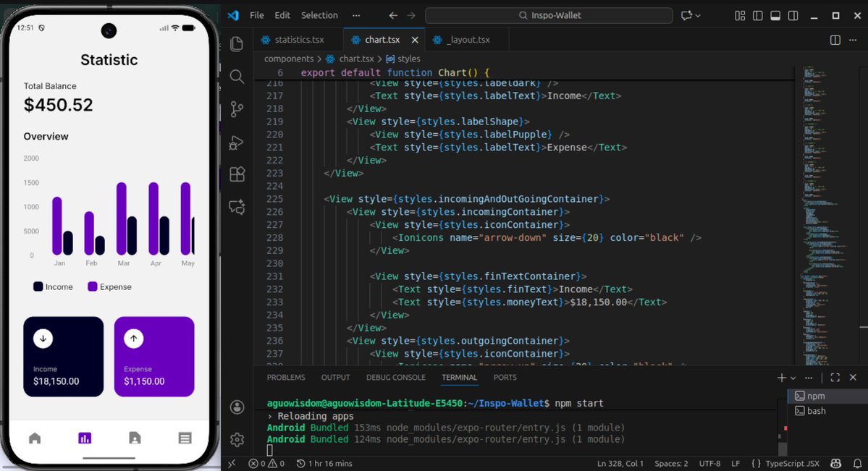Open breadcrumb chevron after chart.tsx
Viewport: 868px width, 471px height.
click(x=380, y=59)
